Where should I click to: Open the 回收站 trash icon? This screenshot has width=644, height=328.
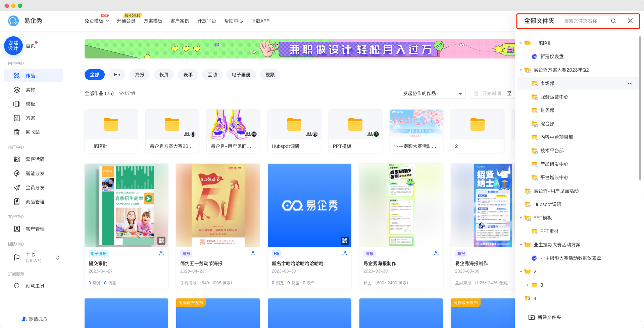(17, 132)
